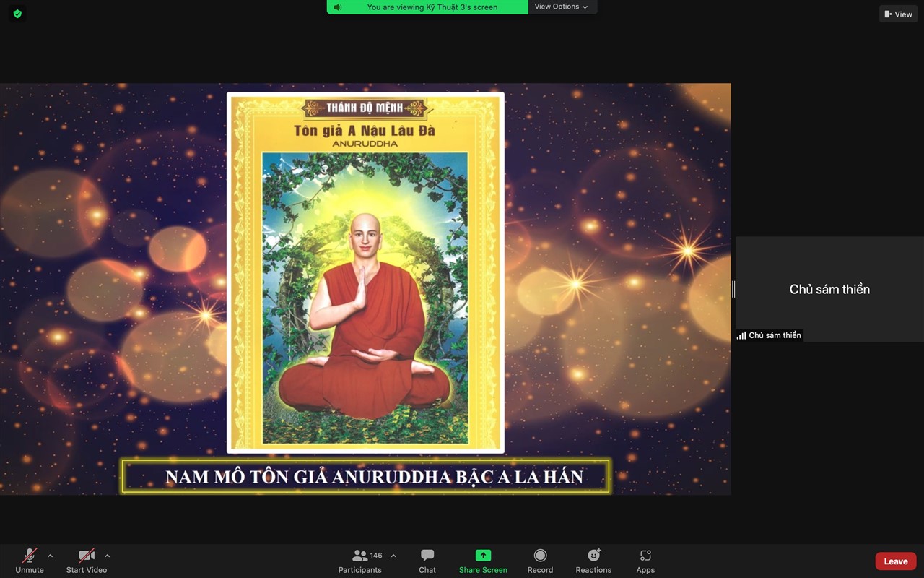Viewport: 924px width, 578px height.
Task: Open the View Options dropdown
Action: 562,7
